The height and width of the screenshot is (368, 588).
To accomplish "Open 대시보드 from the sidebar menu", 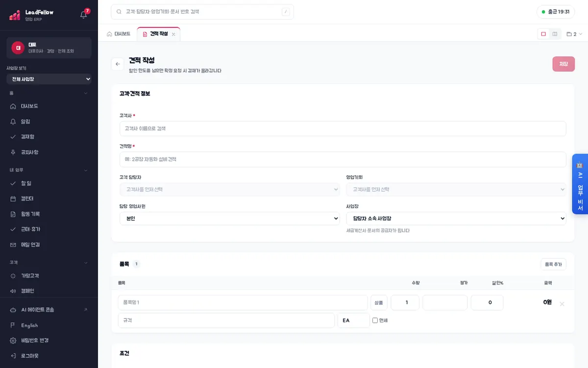I will (x=49, y=106).
